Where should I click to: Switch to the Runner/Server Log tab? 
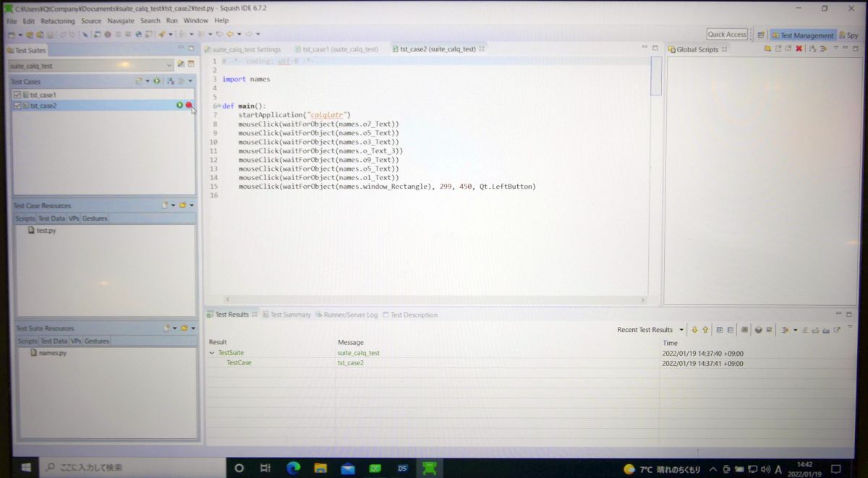coord(350,315)
